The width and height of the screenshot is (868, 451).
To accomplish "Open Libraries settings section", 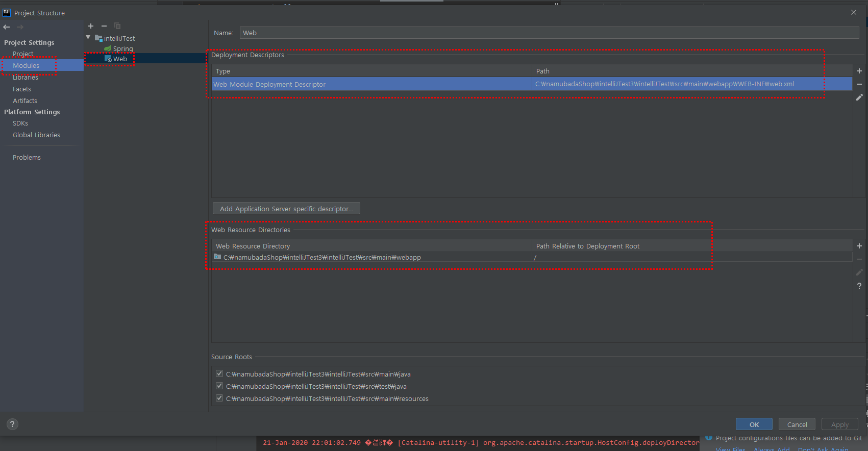I will pyautogui.click(x=26, y=78).
